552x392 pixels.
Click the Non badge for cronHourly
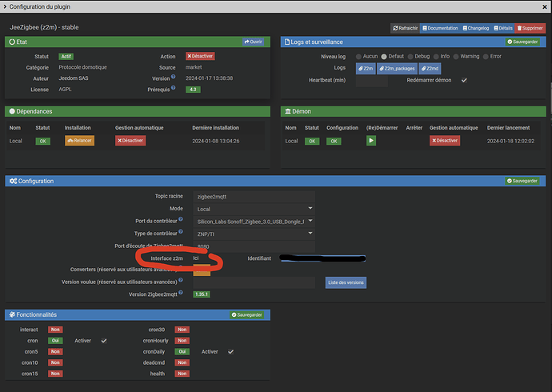coord(182,341)
